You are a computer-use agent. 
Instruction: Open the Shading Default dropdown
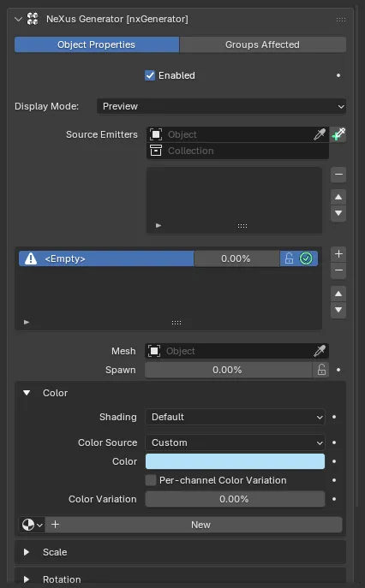pos(235,417)
